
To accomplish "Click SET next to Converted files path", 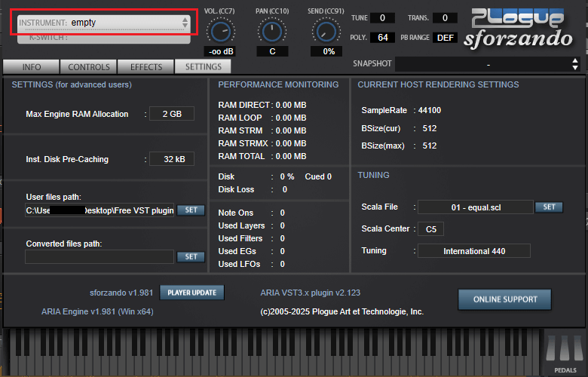I will [x=191, y=256].
